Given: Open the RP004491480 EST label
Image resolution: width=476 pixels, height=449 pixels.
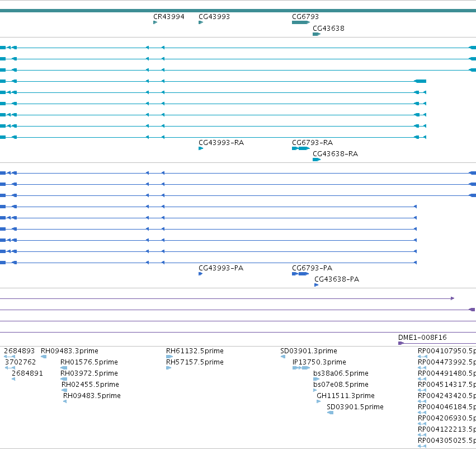Looking at the screenshot, I should point(446,373).
